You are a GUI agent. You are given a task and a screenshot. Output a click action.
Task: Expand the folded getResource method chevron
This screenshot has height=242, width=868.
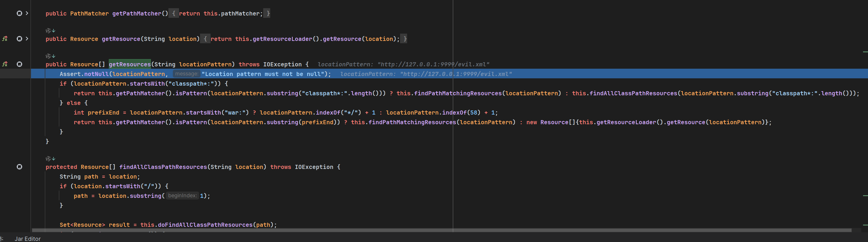click(x=27, y=39)
